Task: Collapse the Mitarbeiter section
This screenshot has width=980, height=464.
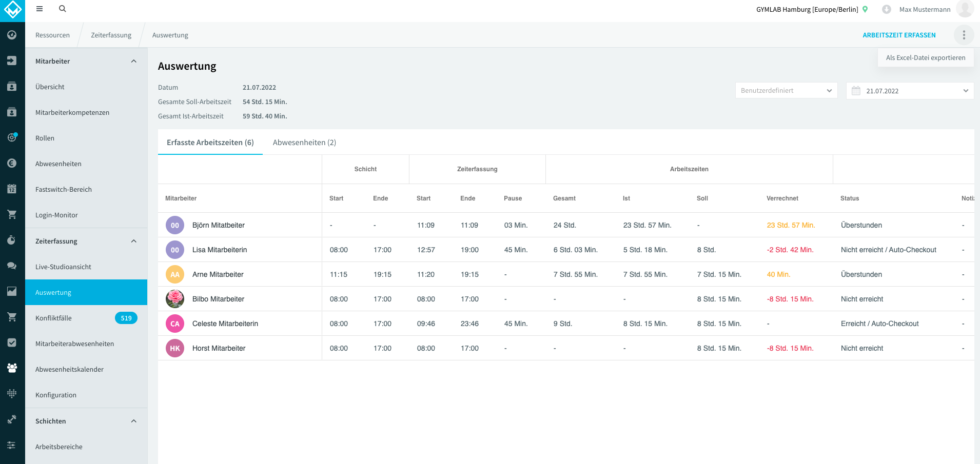Action: tap(134, 61)
